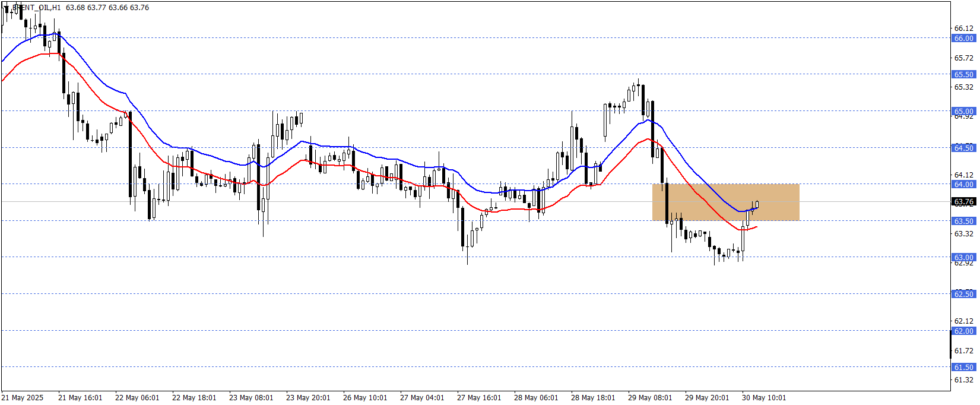
Task: Click the 61.72 price scale value
Action: tap(963, 350)
